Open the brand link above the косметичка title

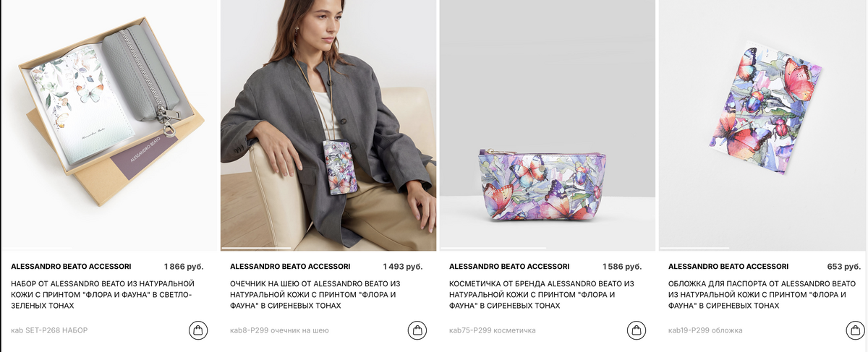point(509,267)
